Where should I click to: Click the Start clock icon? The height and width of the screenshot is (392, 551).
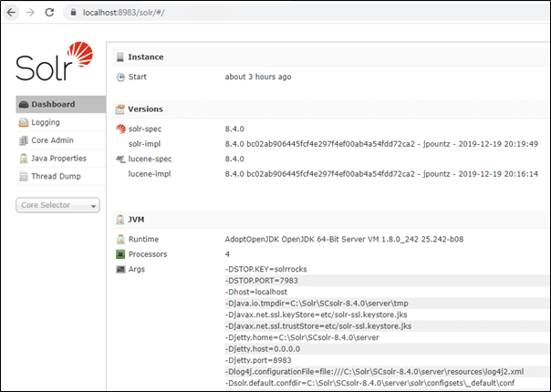point(120,77)
